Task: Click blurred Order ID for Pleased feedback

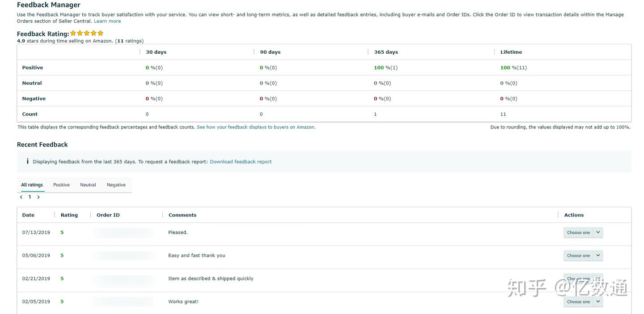Action: tap(123, 232)
